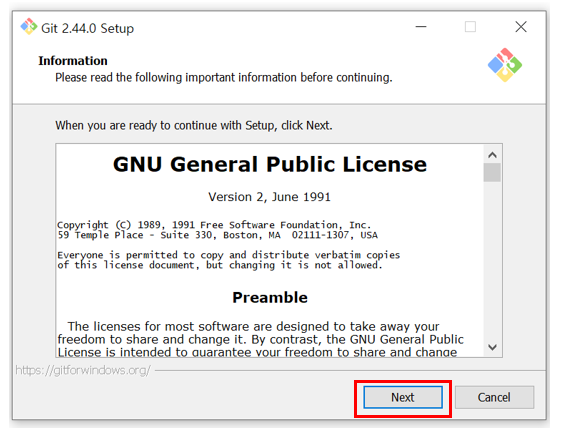
Task: Click the 'freedom to share and change it' line
Action: [260, 339]
